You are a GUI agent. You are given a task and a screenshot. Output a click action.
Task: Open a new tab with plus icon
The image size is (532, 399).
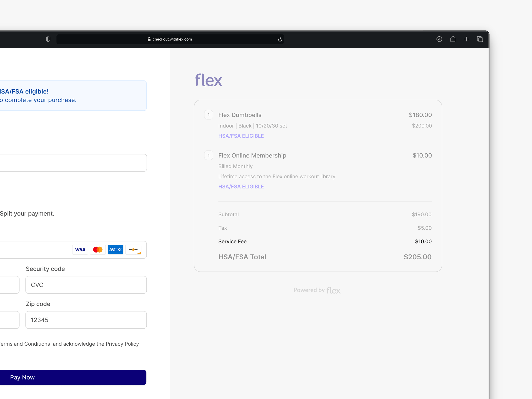tap(466, 39)
